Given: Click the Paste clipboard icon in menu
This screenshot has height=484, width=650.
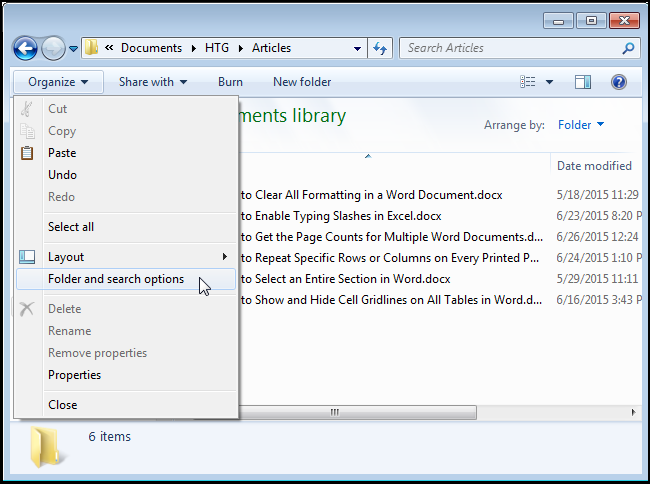Looking at the screenshot, I should coord(27,153).
